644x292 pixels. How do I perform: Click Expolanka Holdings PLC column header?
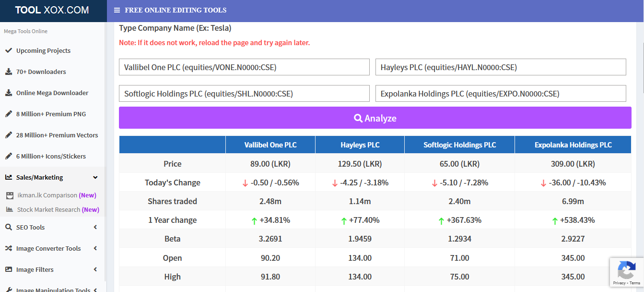point(573,145)
